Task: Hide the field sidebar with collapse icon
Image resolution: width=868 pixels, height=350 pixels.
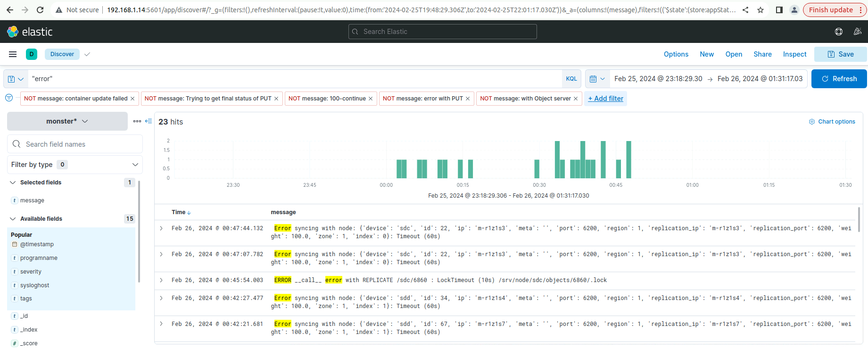Action: point(149,121)
